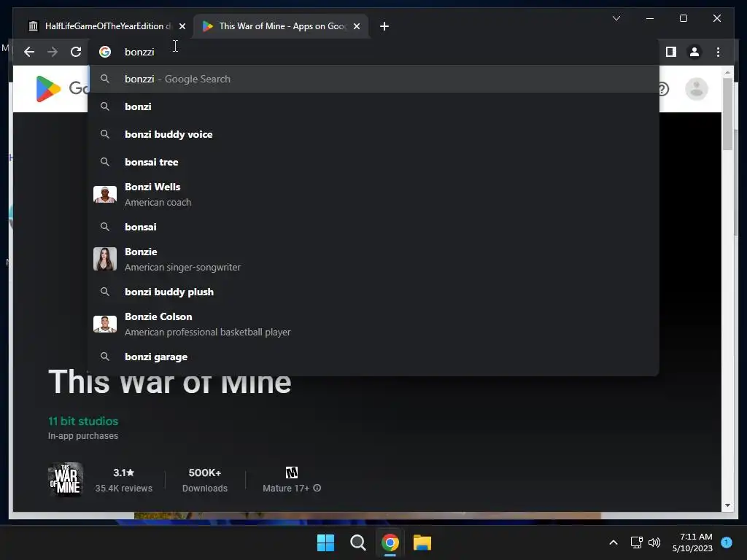
Task: Click the Mature 17+ rating icon
Action: 292,472
